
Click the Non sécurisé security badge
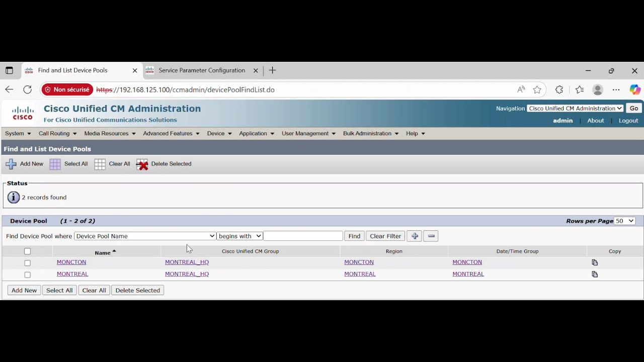coord(67,89)
